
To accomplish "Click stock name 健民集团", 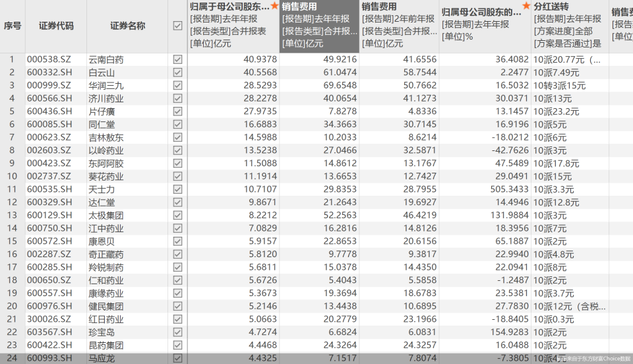I will pyautogui.click(x=106, y=306).
